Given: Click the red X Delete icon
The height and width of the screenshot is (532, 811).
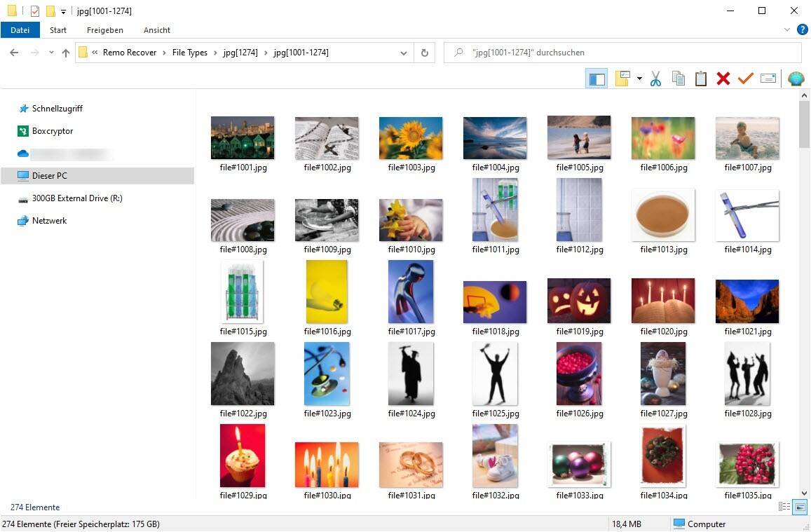Looking at the screenshot, I should tap(723, 79).
